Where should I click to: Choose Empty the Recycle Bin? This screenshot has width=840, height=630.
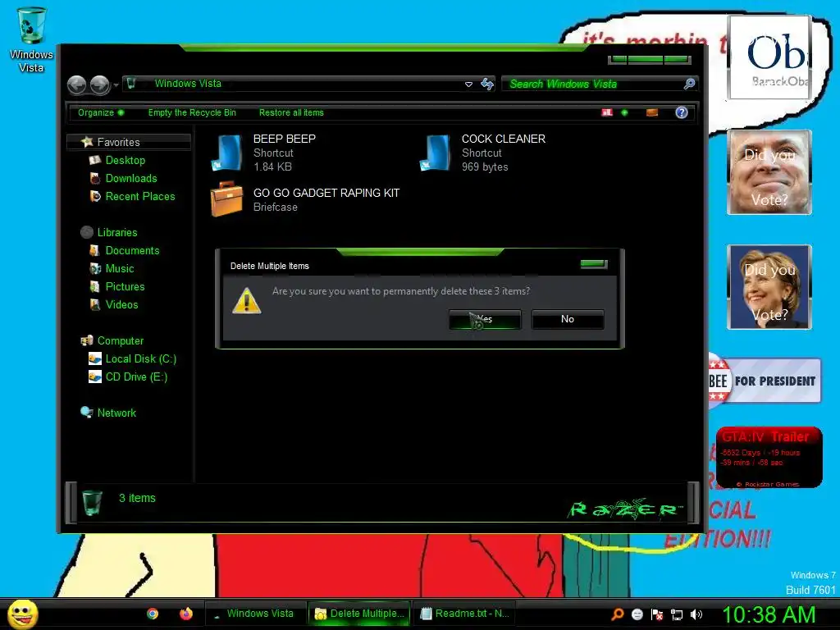(x=192, y=112)
